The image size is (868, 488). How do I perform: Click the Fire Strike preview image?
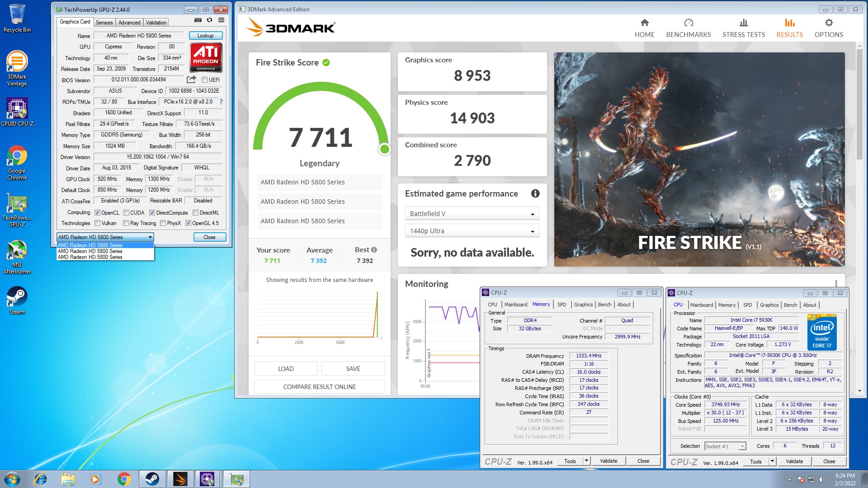click(x=699, y=159)
